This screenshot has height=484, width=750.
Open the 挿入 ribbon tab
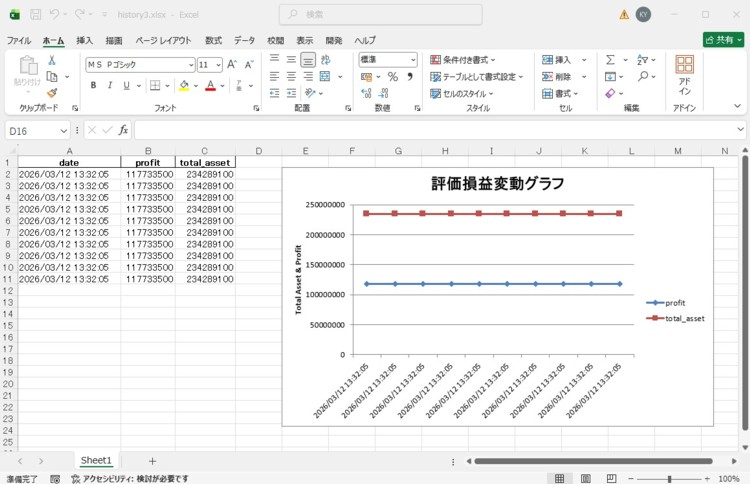coord(85,40)
